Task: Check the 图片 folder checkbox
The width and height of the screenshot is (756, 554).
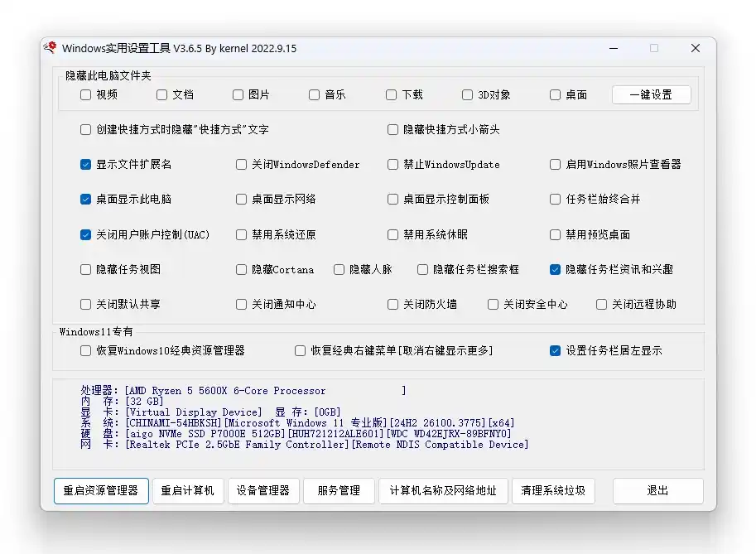Action: (x=238, y=95)
